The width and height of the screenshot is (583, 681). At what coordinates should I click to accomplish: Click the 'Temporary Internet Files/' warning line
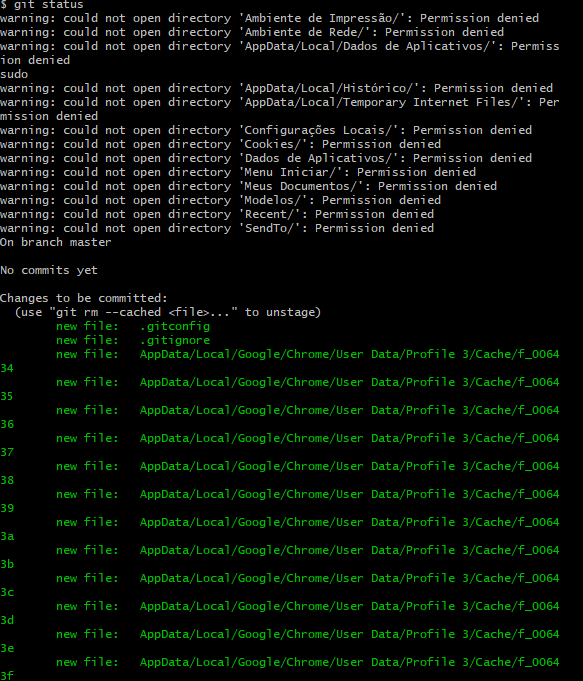[x=280, y=102]
